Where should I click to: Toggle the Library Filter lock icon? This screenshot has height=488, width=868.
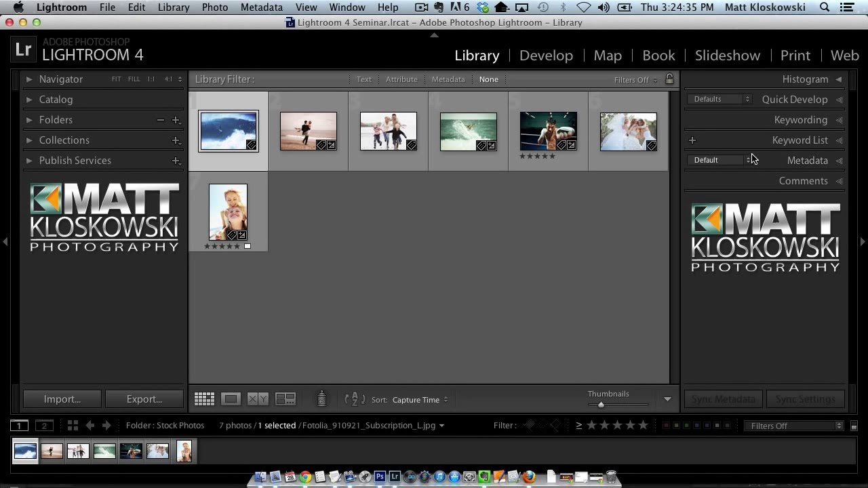click(669, 79)
